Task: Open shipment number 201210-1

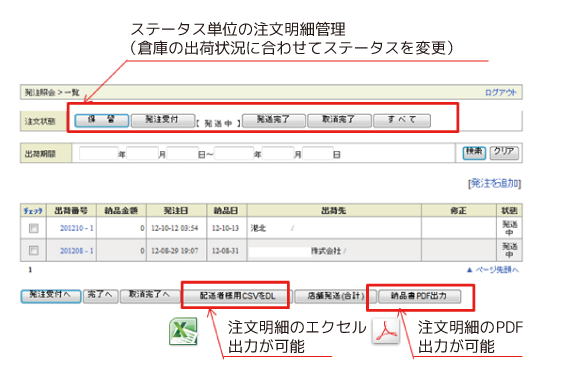Action: [x=76, y=228]
